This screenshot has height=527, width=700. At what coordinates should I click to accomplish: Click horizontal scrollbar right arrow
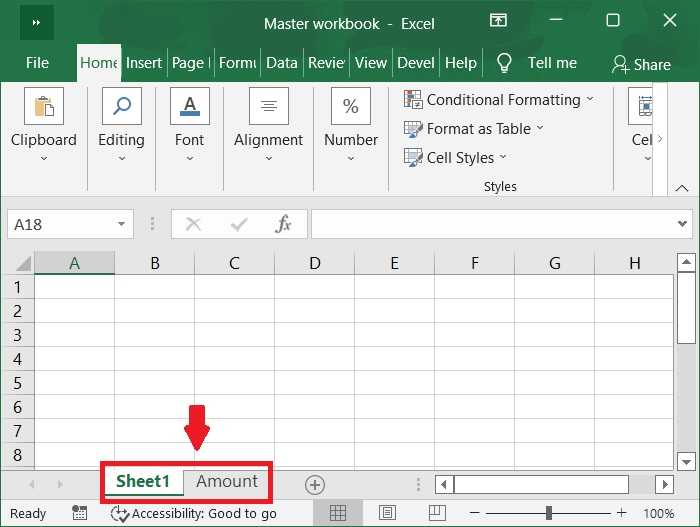(665, 485)
